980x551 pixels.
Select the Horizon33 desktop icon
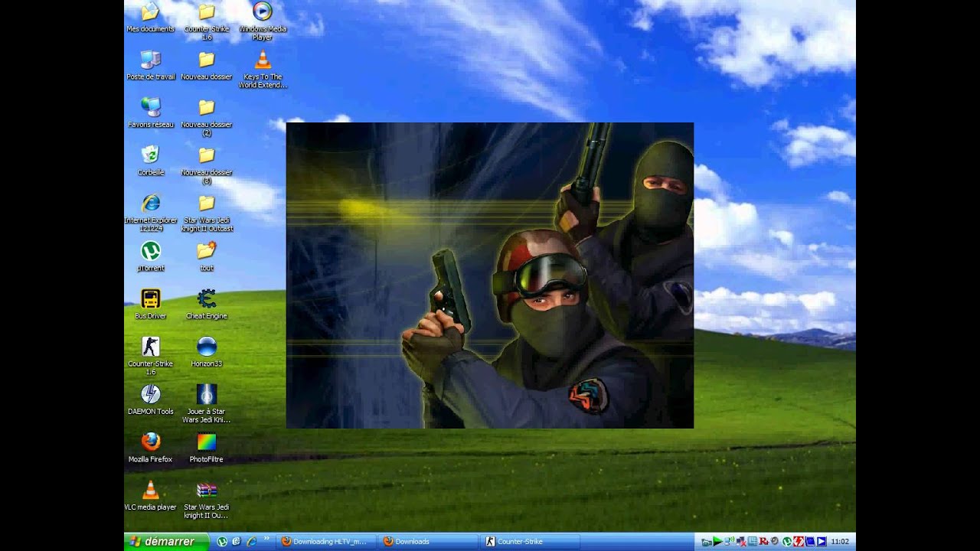point(207,352)
